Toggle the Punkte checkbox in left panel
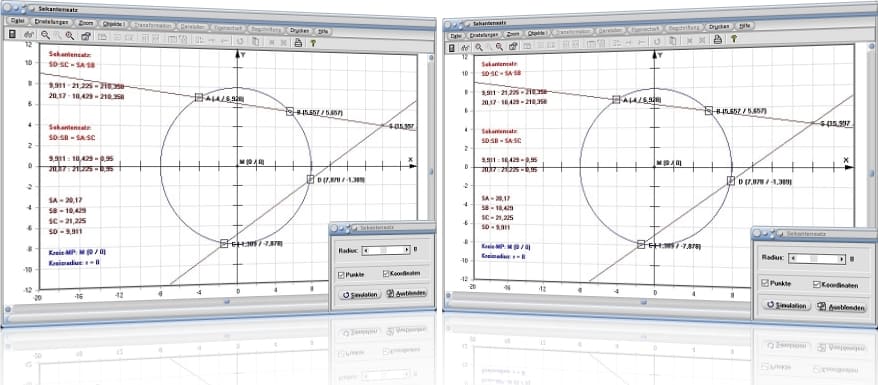The image size is (878, 385). pos(341,275)
